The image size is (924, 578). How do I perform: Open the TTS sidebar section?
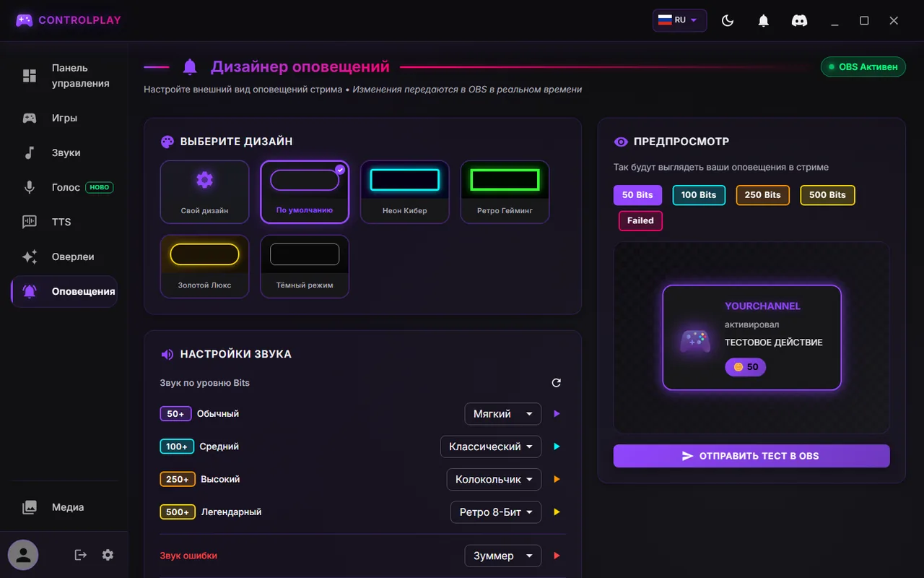(x=64, y=222)
